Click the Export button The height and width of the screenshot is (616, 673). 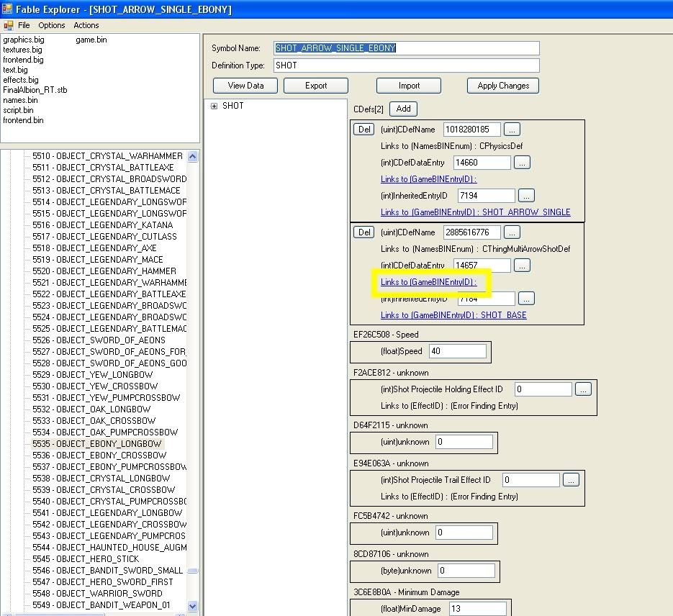coord(316,86)
